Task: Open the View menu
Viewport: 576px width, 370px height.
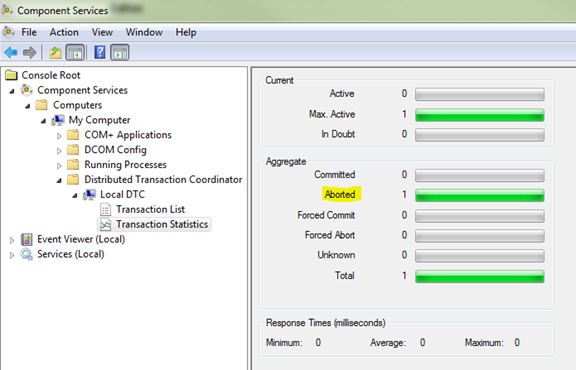Action: click(x=102, y=32)
